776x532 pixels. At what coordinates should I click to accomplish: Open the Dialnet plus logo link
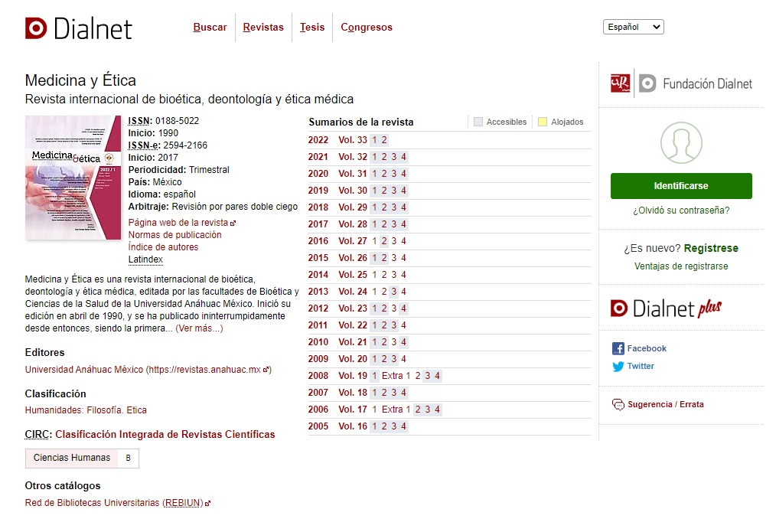(x=666, y=308)
